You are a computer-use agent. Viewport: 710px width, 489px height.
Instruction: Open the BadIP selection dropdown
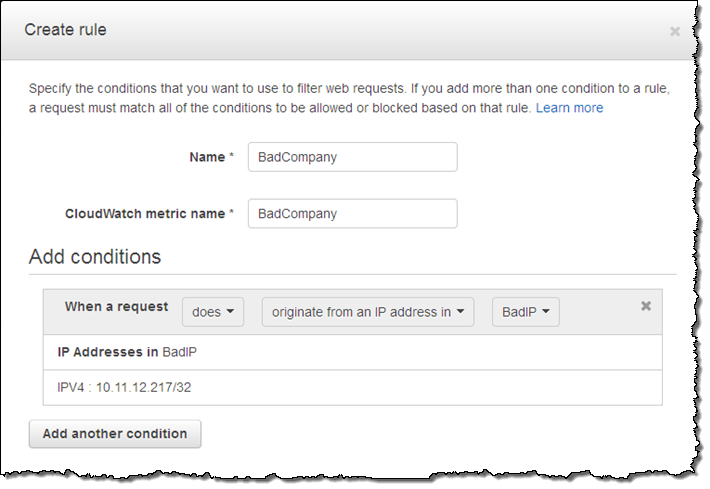[525, 312]
